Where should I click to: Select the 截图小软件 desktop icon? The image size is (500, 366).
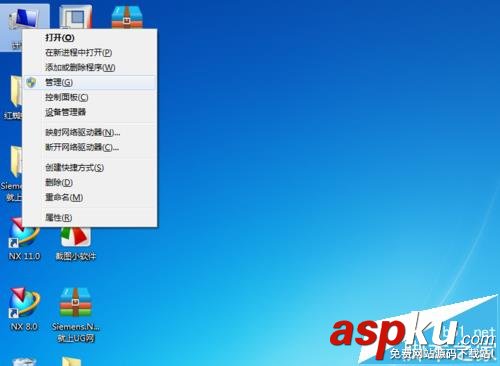(76, 243)
